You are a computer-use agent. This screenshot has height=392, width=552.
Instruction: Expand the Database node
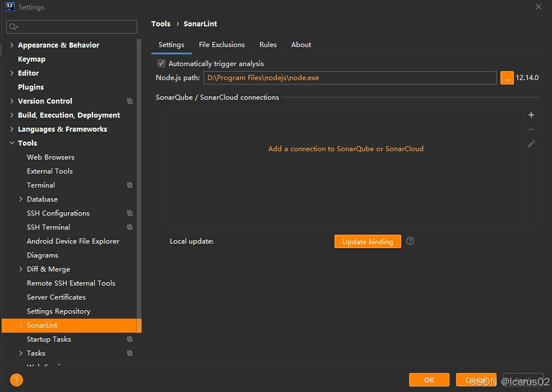tap(21, 199)
